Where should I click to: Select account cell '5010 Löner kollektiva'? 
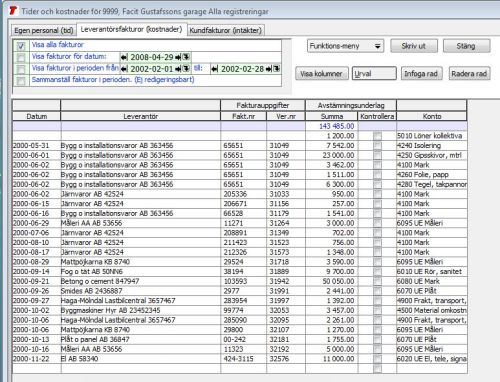(432, 136)
